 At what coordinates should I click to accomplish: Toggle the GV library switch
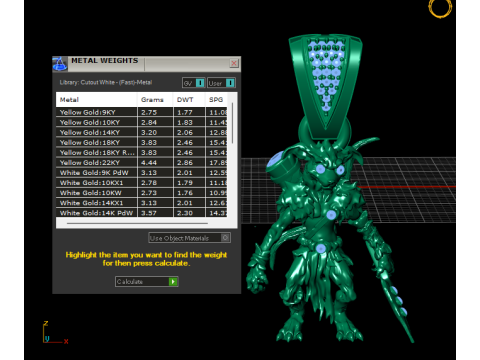[x=194, y=83]
